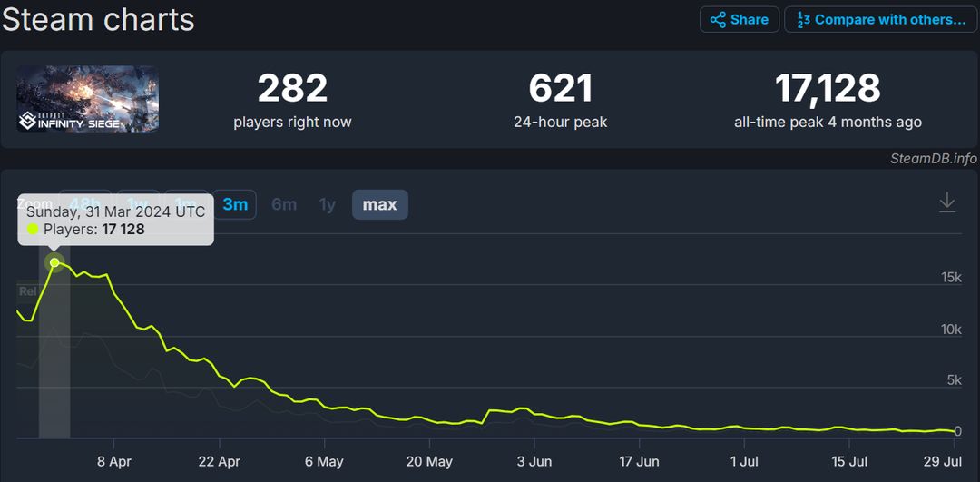Click the 5k y-axis label
Image resolution: width=980 pixels, height=482 pixels.
pos(954,380)
